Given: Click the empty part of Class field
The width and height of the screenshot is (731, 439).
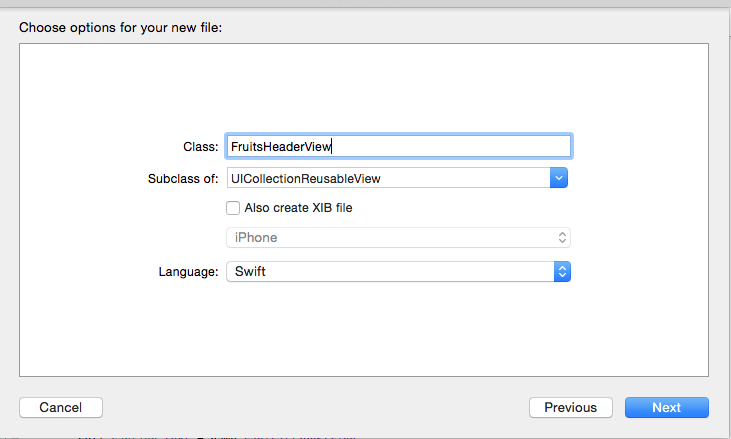Looking at the screenshot, I should click(x=450, y=146).
